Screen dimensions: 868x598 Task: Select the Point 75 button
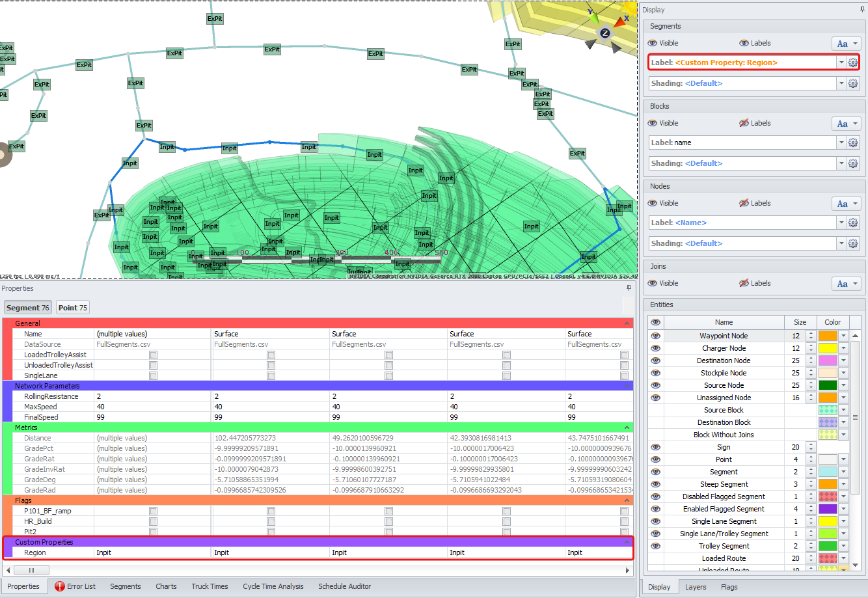tap(72, 308)
